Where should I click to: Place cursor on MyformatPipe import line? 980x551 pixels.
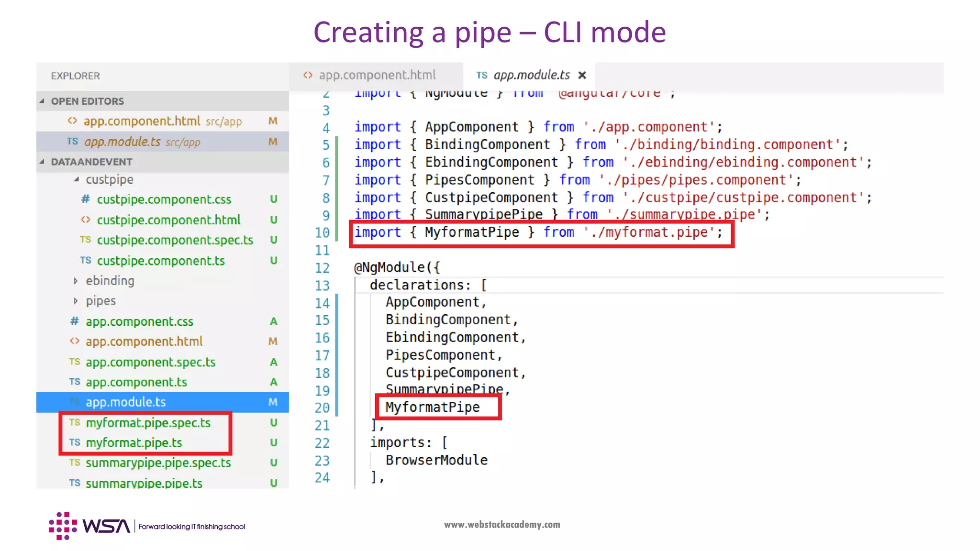(x=538, y=232)
